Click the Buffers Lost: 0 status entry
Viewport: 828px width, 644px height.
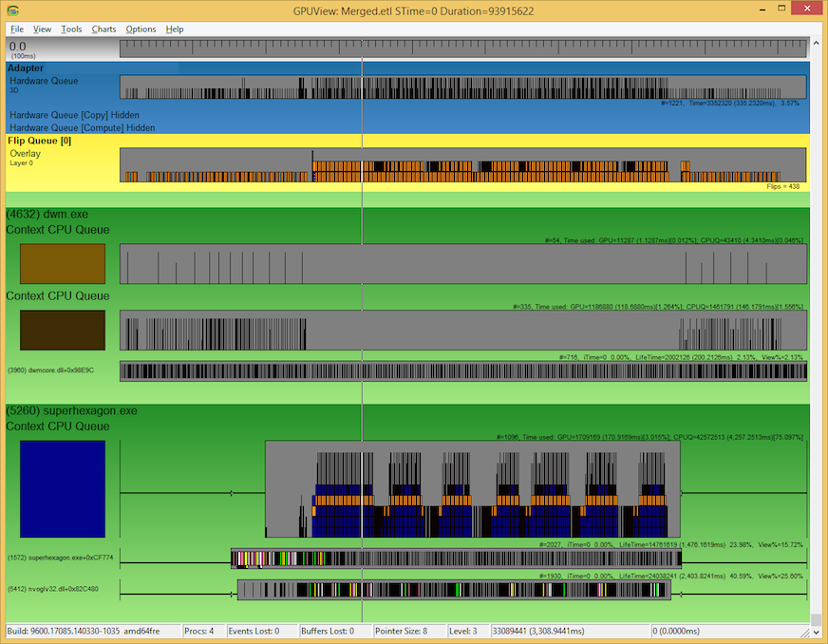point(328,631)
